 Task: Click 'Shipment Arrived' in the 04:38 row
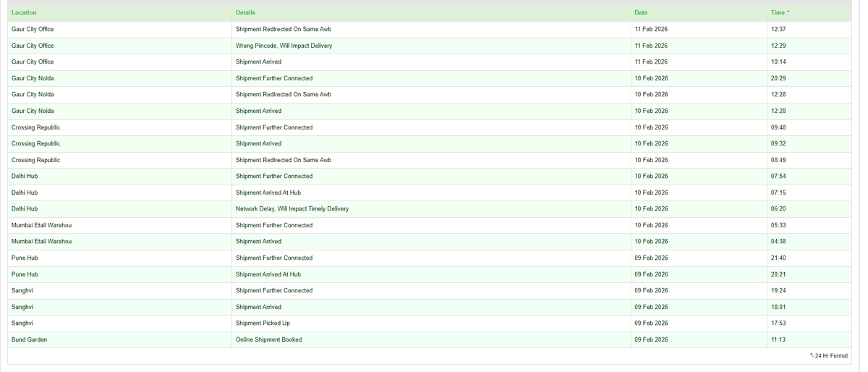[x=258, y=242]
